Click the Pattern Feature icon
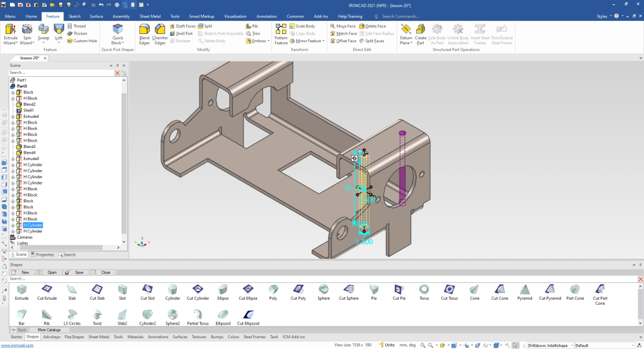The width and height of the screenshot is (644, 349). [x=281, y=33]
